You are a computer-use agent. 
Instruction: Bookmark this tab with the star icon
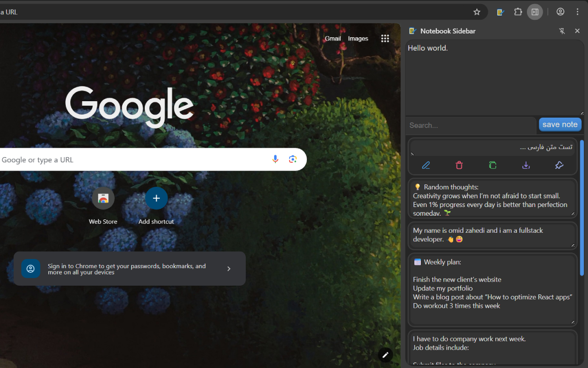pos(477,12)
